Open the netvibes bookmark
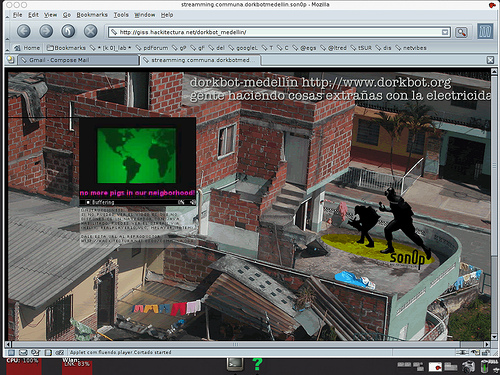500x375 pixels. click(x=411, y=48)
